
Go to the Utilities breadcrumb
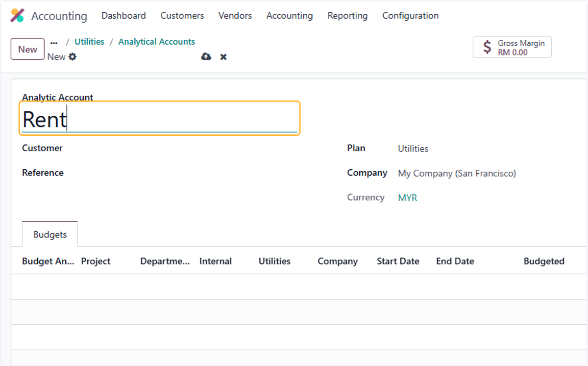tap(89, 42)
